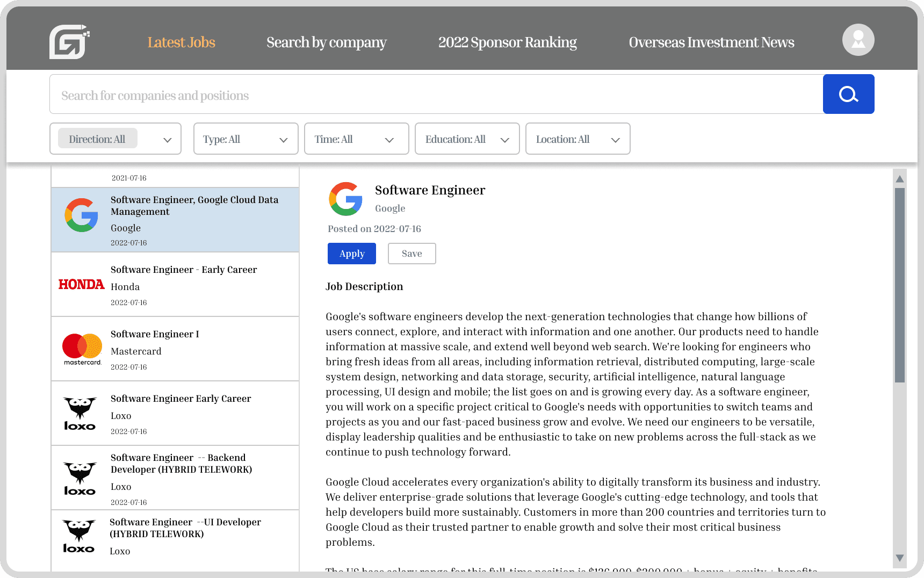Click the Posted on 2022-07-16 text

[374, 229]
